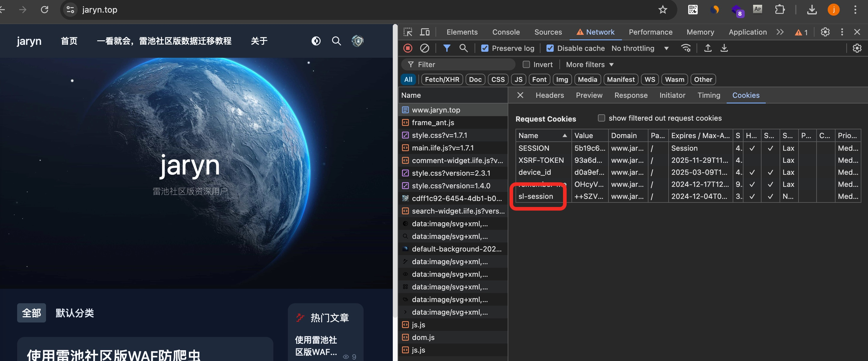Clear the network log

coord(425,48)
